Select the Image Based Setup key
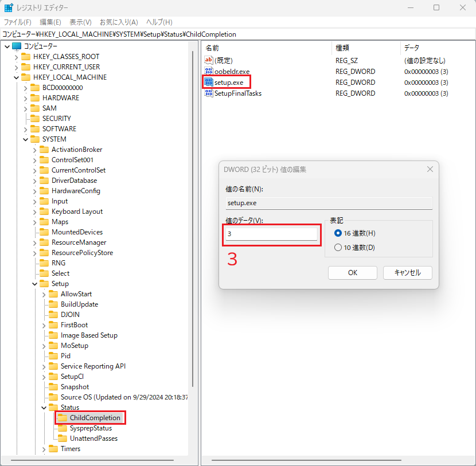476x466 pixels. click(x=89, y=335)
